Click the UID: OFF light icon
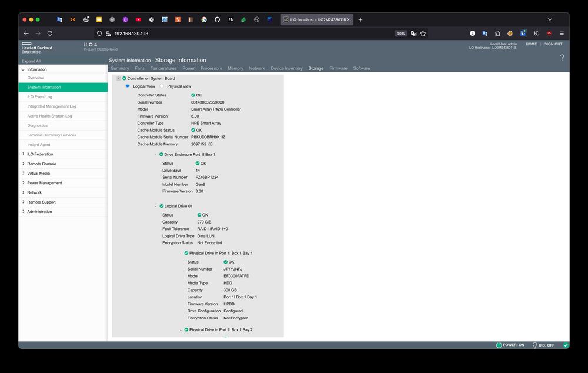Viewport: 588px width, 373px height. [534, 345]
